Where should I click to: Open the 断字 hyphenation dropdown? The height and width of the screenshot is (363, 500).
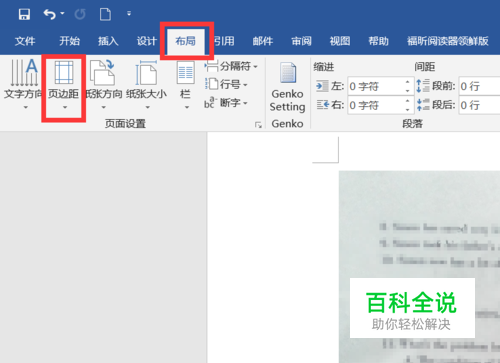(226, 103)
